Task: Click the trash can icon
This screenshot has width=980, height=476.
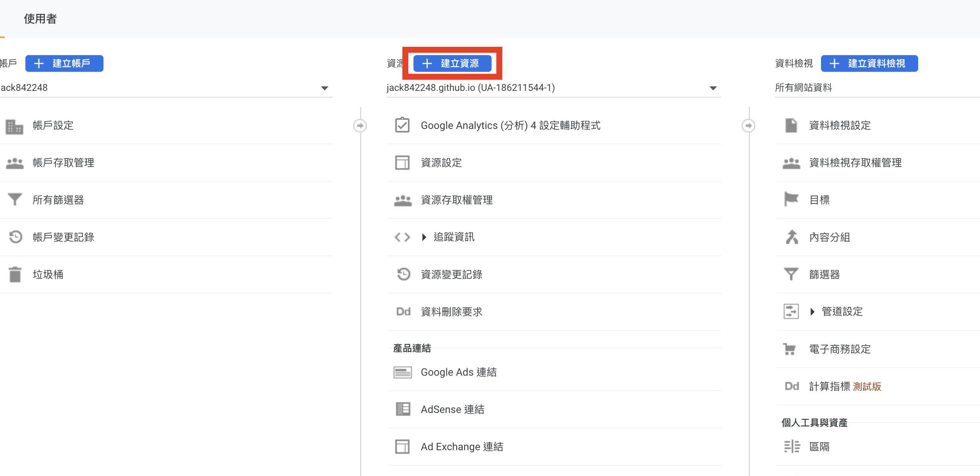Action: point(15,274)
